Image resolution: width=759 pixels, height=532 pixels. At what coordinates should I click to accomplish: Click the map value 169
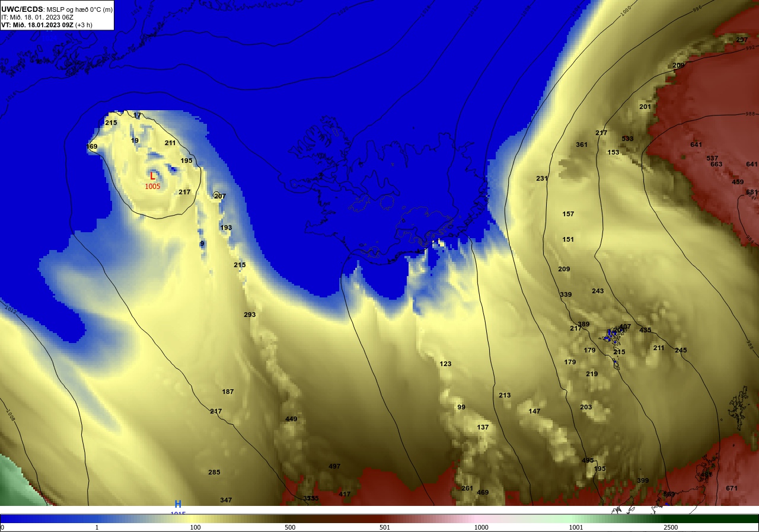pyautogui.click(x=92, y=147)
